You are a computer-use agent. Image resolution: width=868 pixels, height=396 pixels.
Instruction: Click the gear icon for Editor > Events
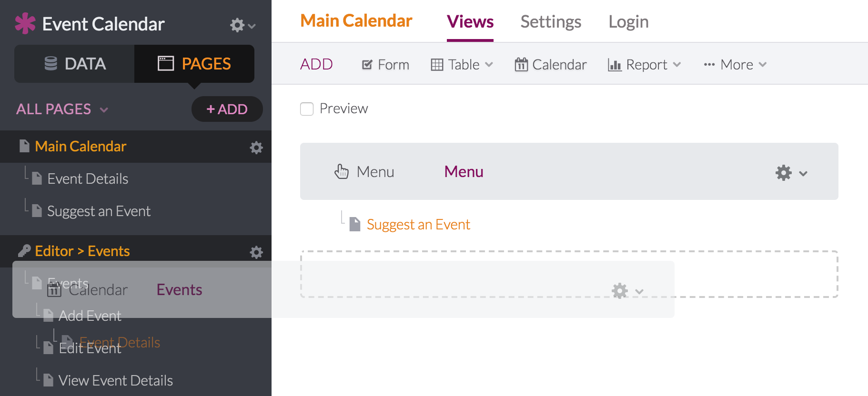[x=256, y=252]
